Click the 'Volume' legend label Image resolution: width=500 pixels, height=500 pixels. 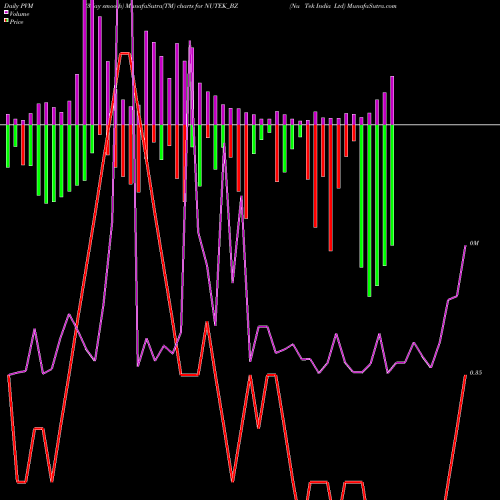(x=19, y=14)
